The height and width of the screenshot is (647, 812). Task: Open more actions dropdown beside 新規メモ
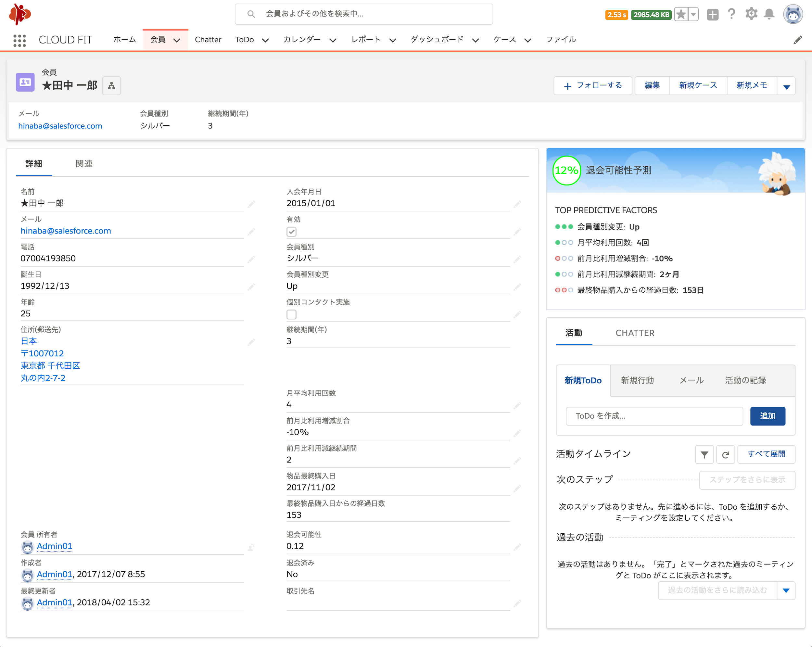pyautogui.click(x=786, y=86)
